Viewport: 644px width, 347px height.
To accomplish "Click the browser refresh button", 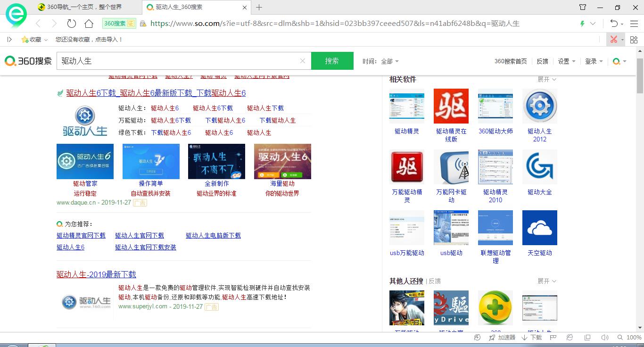I will 72,24.
